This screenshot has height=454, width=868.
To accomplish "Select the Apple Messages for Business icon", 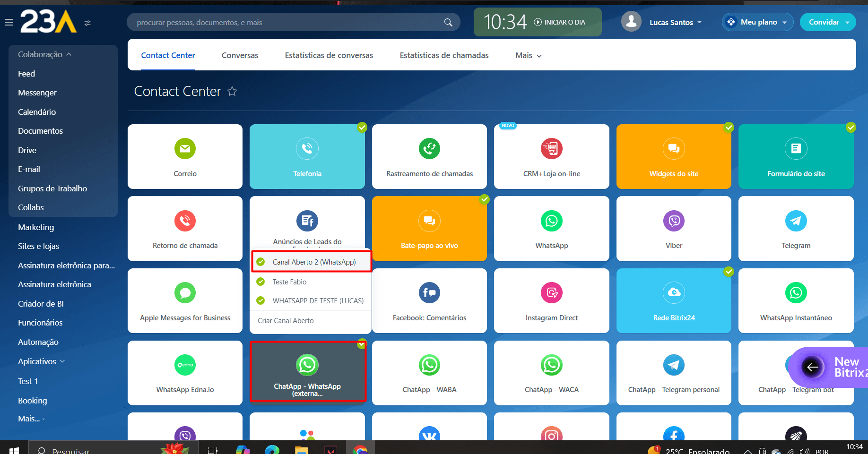I will click(185, 293).
